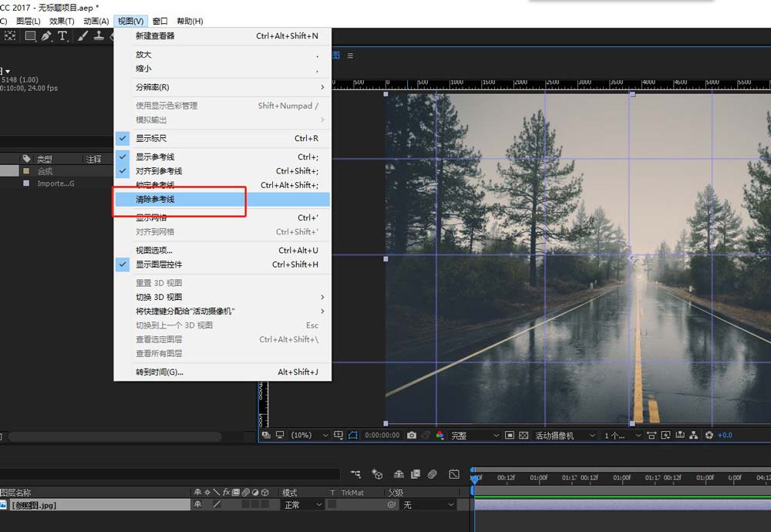This screenshot has height=532, width=771.
Task: Choose 缩小 menu item
Action: (x=223, y=69)
